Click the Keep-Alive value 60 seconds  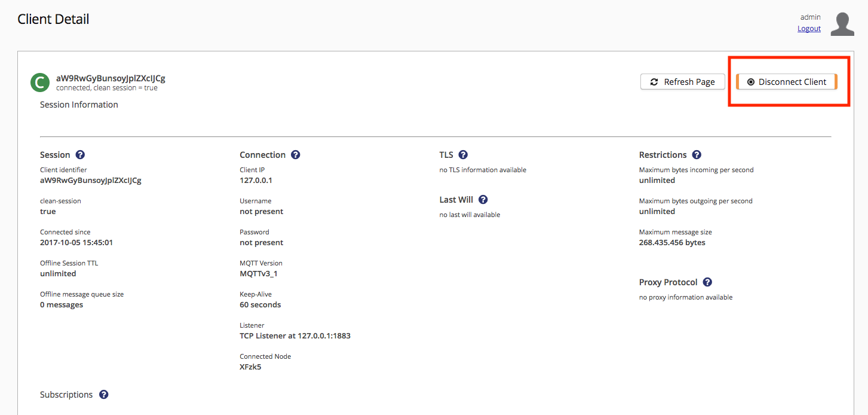coord(260,305)
